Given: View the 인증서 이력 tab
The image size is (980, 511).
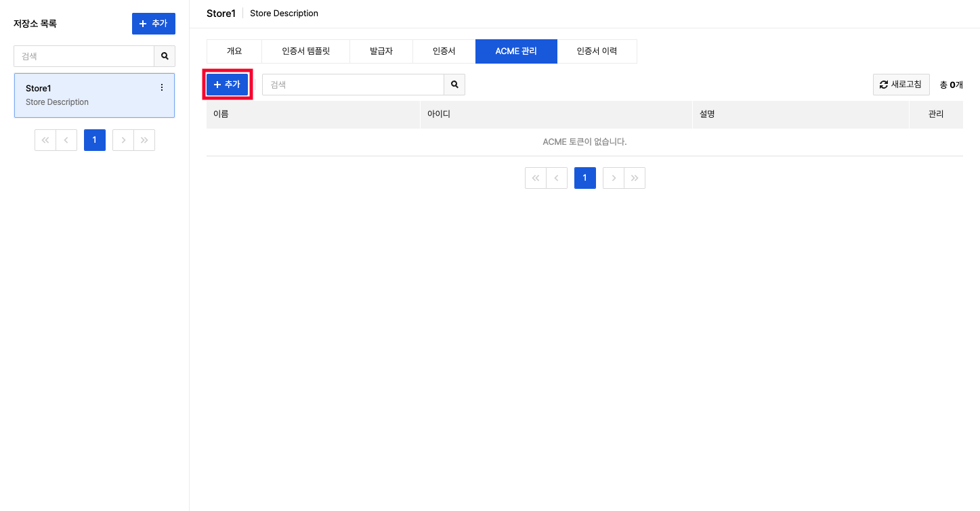Looking at the screenshot, I should coord(597,51).
